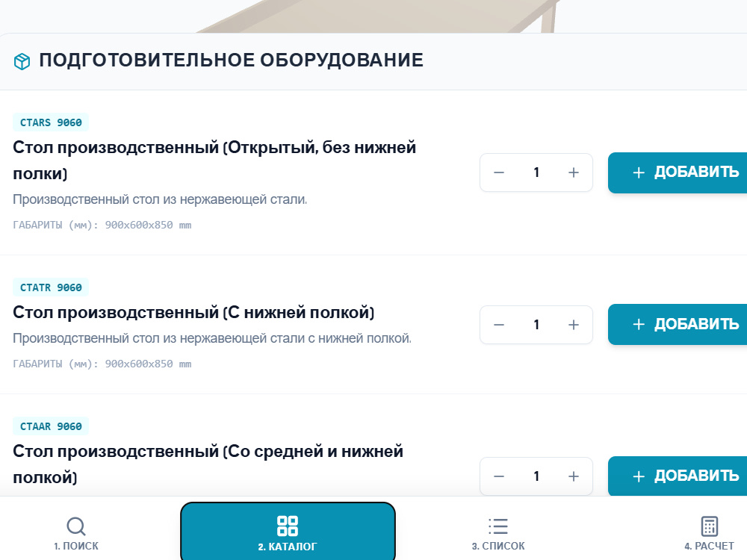Select the CTARS 9060 code badge
This screenshot has width=747, height=560.
(x=51, y=122)
